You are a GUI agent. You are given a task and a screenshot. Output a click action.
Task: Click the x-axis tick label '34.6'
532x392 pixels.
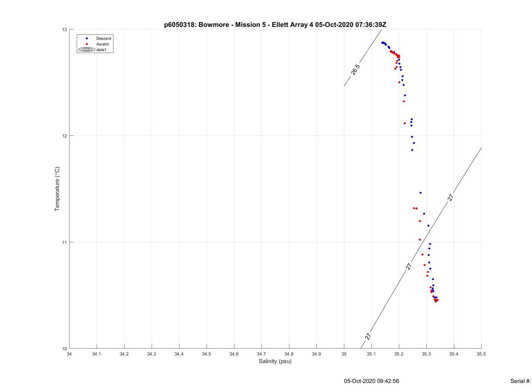point(234,354)
